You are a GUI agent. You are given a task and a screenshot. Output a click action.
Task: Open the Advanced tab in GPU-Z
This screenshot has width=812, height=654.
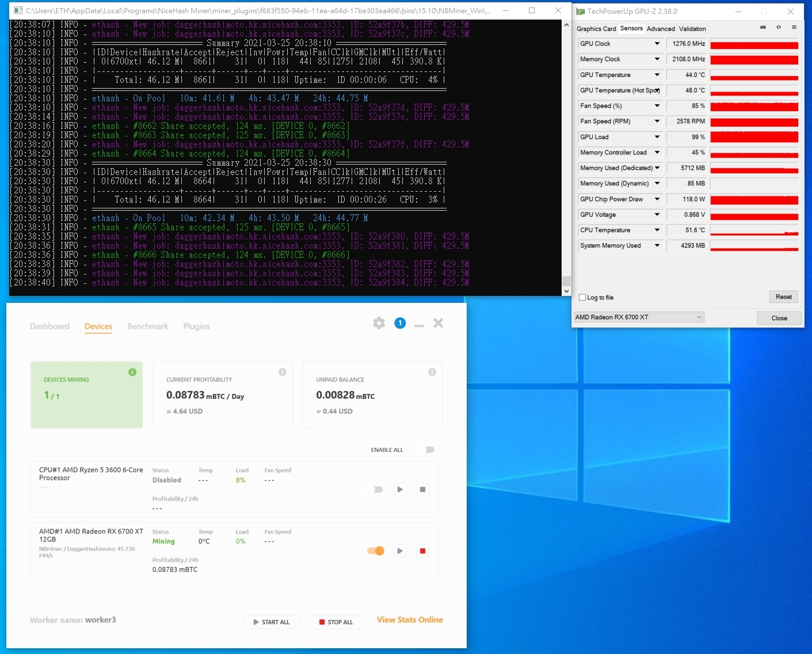tap(661, 29)
